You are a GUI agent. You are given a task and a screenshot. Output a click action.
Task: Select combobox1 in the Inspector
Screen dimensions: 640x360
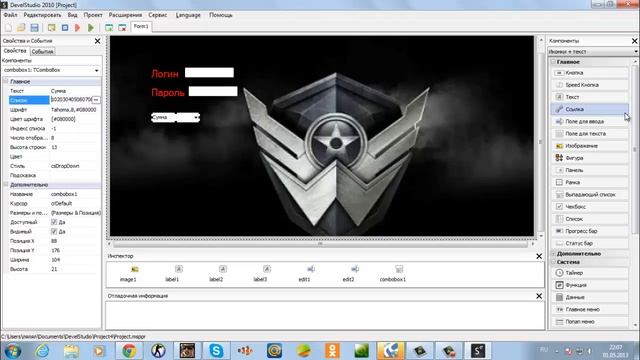click(393, 273)
